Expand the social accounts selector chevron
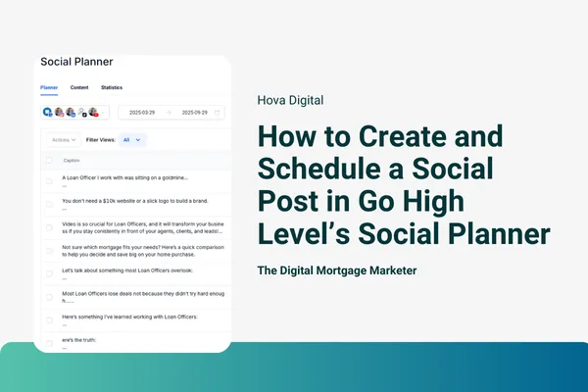The image size is (588, 392). (103, 112)
